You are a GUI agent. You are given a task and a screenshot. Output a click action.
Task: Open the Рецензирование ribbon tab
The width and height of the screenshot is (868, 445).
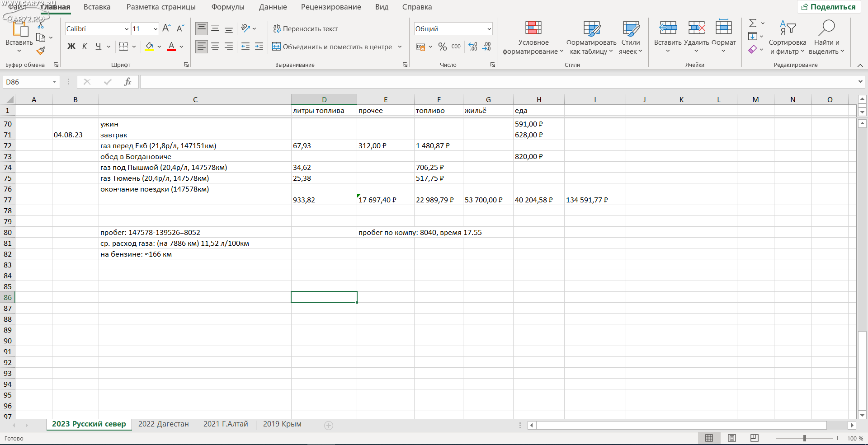tap(331, 7)
